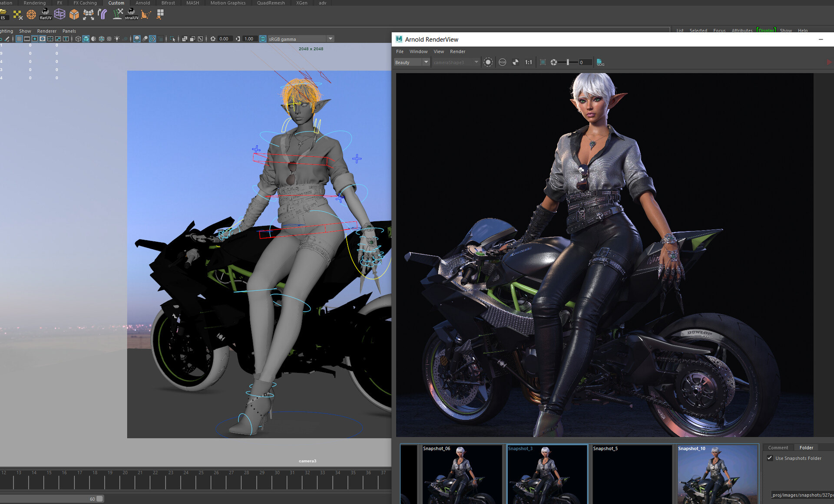Expand the sRGB gamma view transform dropdown
This screenshot has height=504, width=834.
point(331,39)
